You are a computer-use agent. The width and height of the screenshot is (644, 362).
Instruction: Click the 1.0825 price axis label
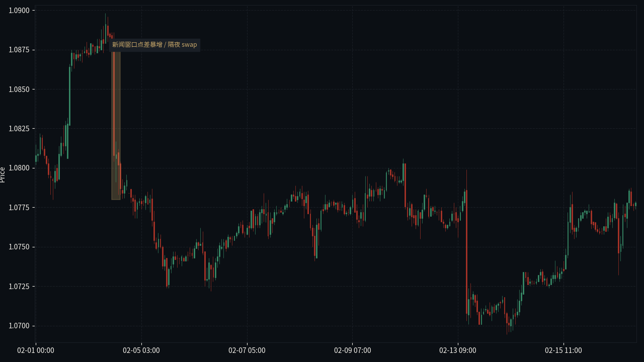(x=19, y=129)
